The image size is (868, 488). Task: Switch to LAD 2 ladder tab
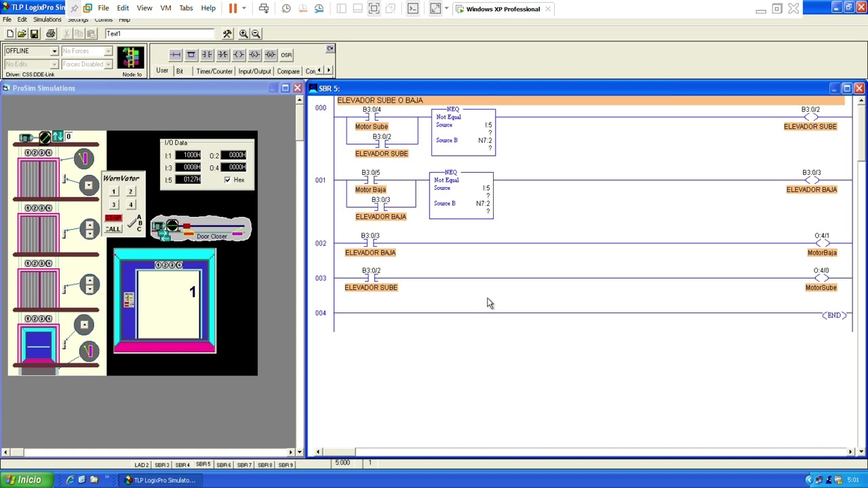(141, 465)
